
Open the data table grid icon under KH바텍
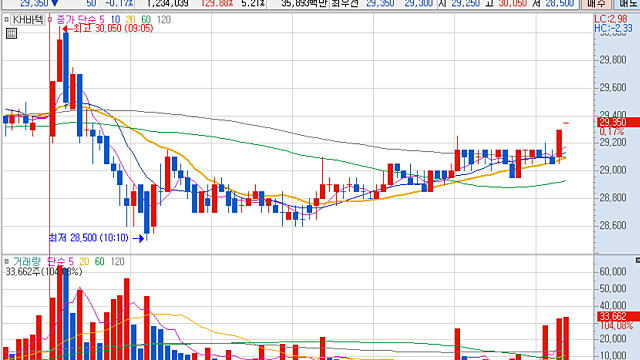click(x=11, y=33)
